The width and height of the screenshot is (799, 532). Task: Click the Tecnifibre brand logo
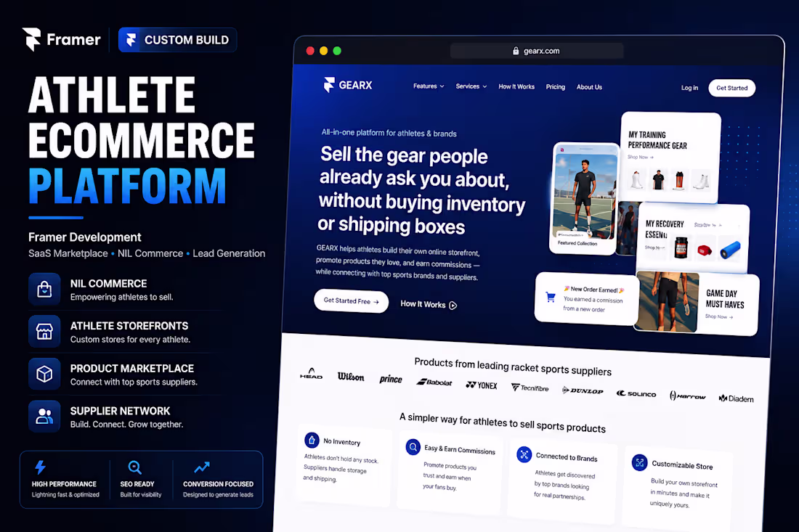pos(530,388)
